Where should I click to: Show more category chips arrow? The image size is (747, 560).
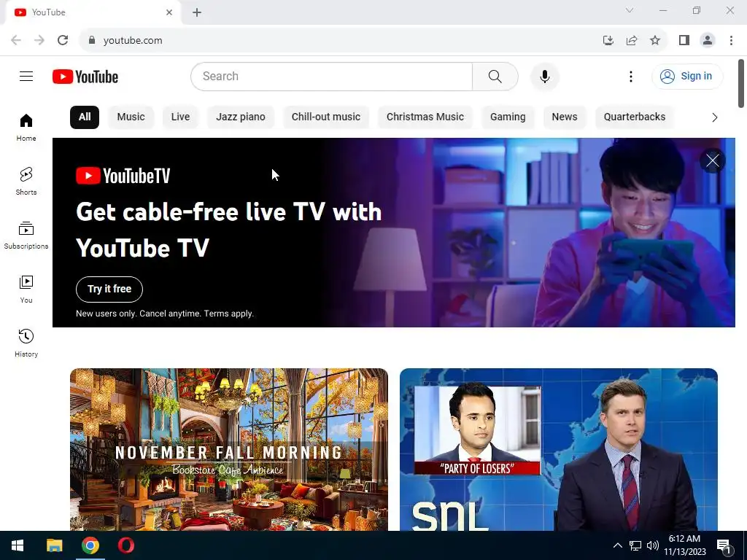pos(714,117)
